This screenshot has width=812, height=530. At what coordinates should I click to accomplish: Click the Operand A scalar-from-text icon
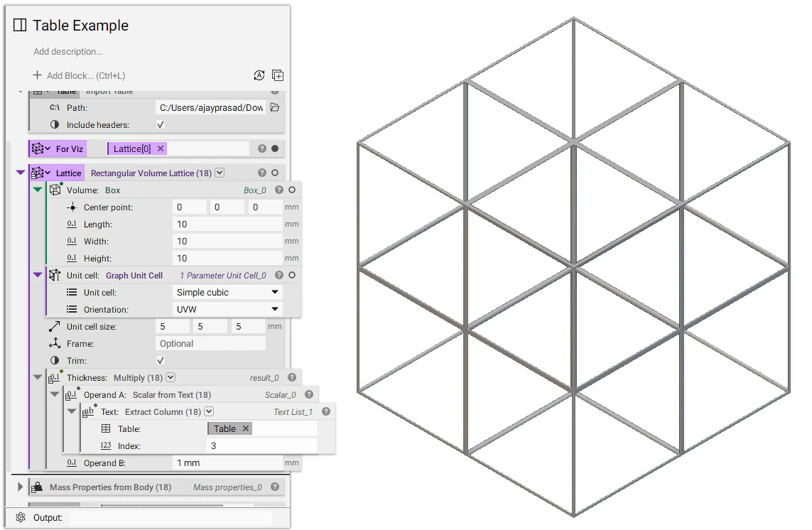72,394
